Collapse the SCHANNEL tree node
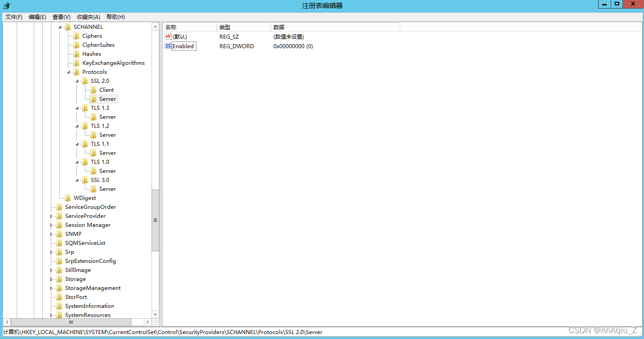Viewport: 644px width, 339px height. [60, 27]
